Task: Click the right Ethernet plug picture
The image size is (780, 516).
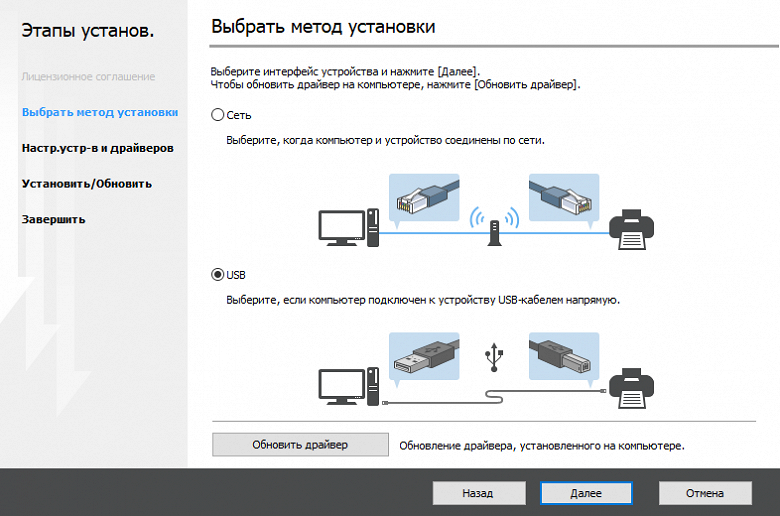Action: point(564,198)
